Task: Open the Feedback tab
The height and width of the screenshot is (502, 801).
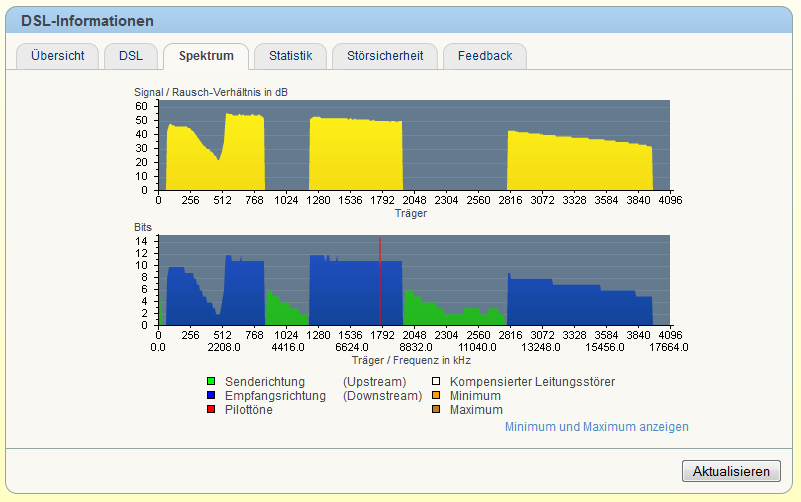Action: pyautogui.click(x=485, y=56)
